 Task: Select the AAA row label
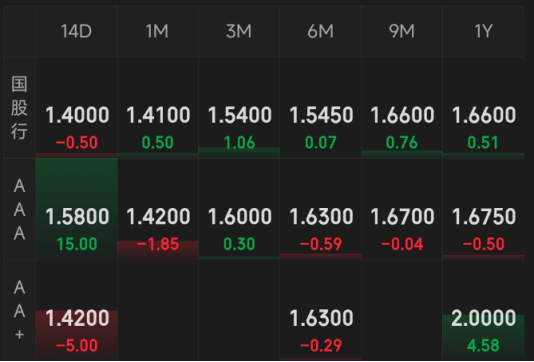pos(19,209)
